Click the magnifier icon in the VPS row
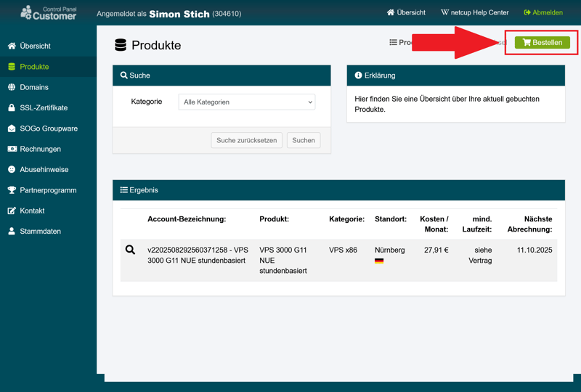 click(130, 250)
